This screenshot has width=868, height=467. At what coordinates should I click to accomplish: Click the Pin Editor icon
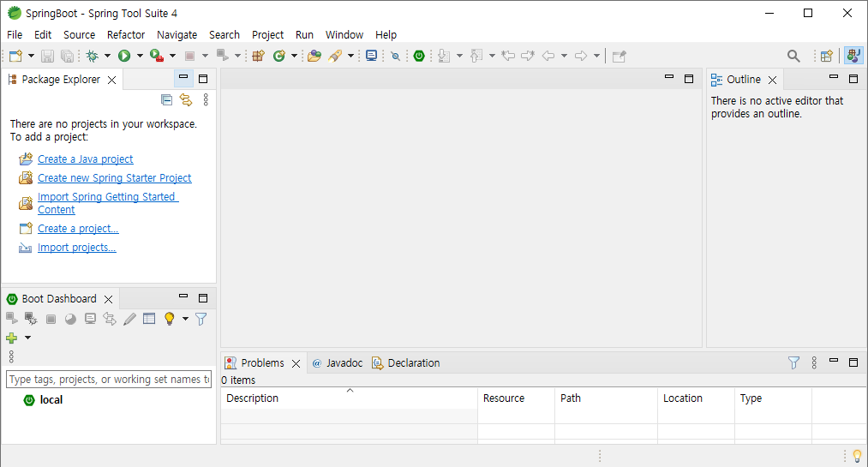pyautogui.click(x=619, y=56)
